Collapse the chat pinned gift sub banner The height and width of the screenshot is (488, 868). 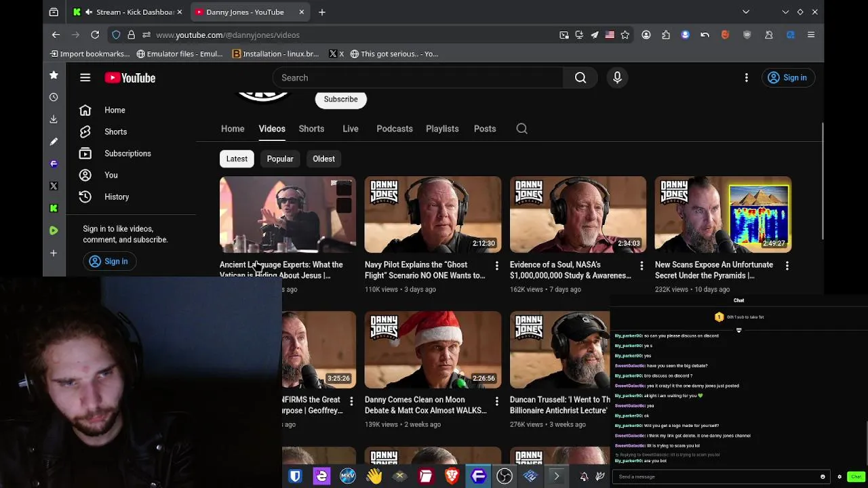(x=738, y=330)
